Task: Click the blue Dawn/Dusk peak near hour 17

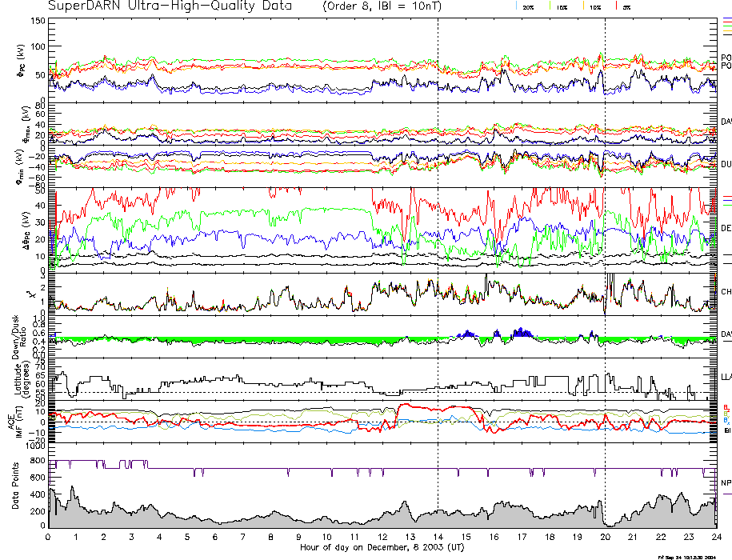Action: pyautogui.click(x=521, y=332)
